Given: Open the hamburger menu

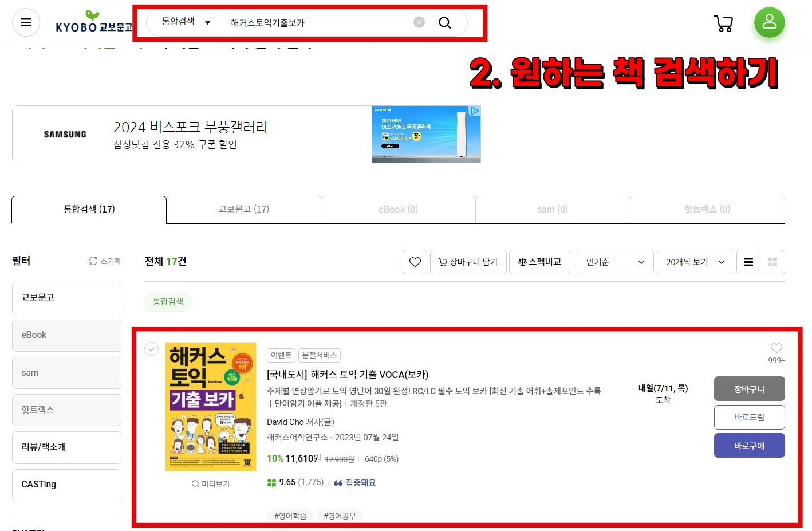Looking at the screenshot, I should pos(26,23).
